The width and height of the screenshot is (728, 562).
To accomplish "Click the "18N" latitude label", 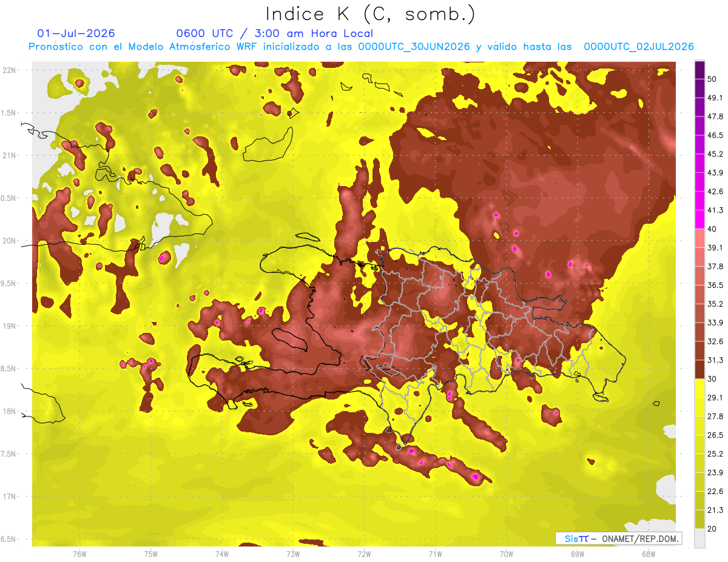I will pyautogui.click(x=8, y=411).
